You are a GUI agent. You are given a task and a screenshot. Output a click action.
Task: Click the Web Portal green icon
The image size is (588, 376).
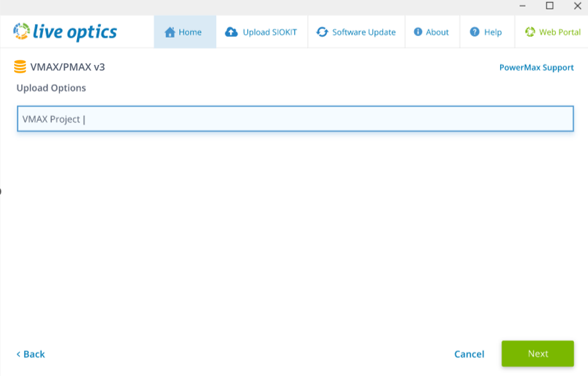point(530,32)
